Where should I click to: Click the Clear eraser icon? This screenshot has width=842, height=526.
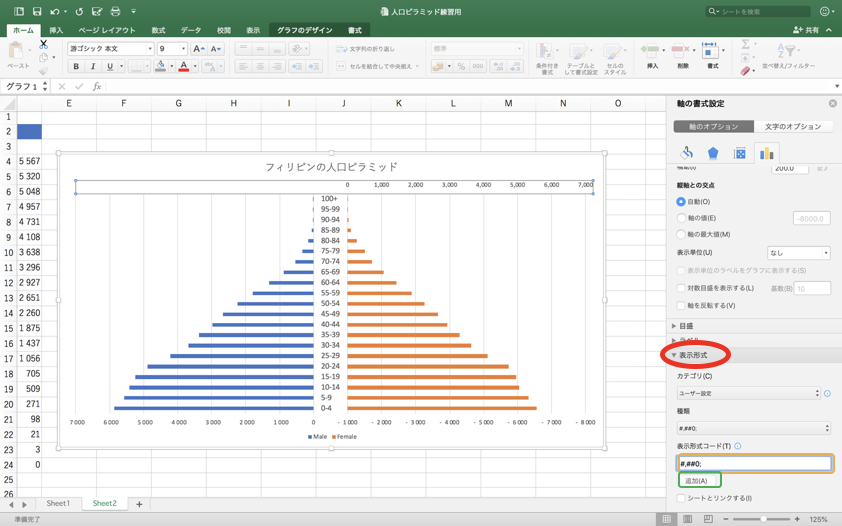coord(745,71)
